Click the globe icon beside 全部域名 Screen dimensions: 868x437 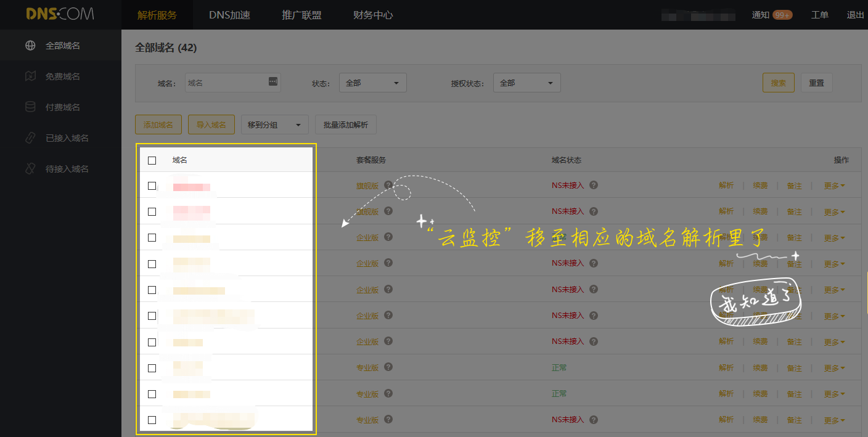30,46
